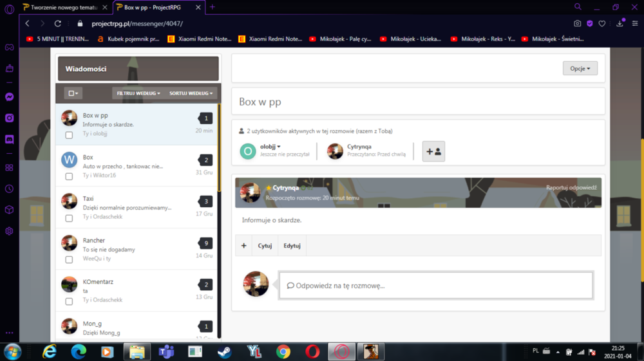644x361 pixels.
Task: Click the Opera easy setup icon
Action: coord(635,23)
